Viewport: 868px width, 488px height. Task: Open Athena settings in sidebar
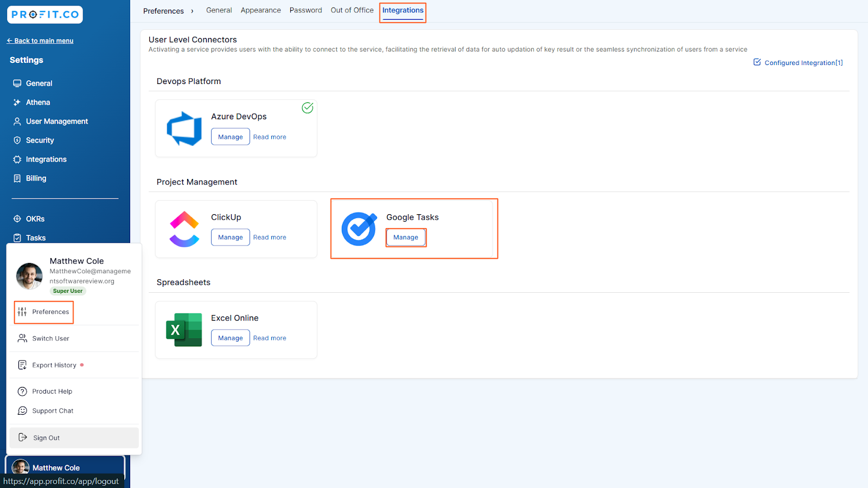[31, 102]
